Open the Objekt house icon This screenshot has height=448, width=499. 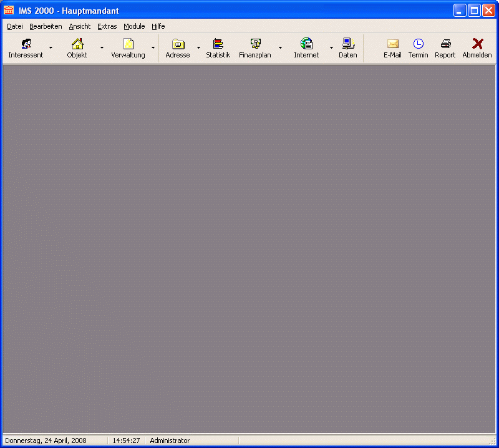pos(77,44)
